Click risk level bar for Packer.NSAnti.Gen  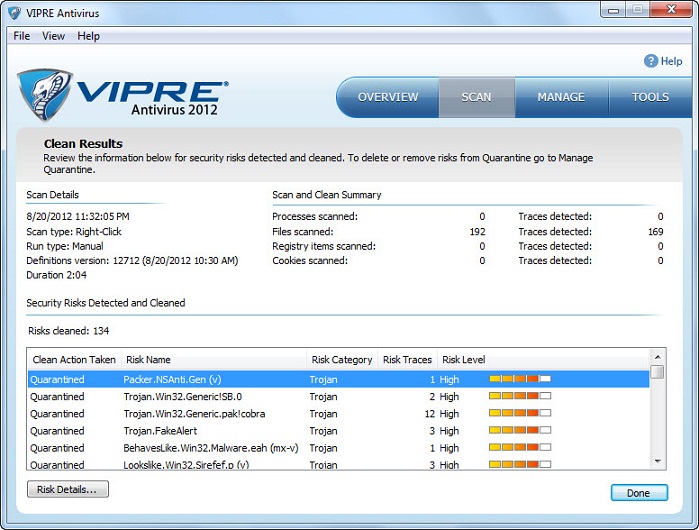(x=520, y=379)
